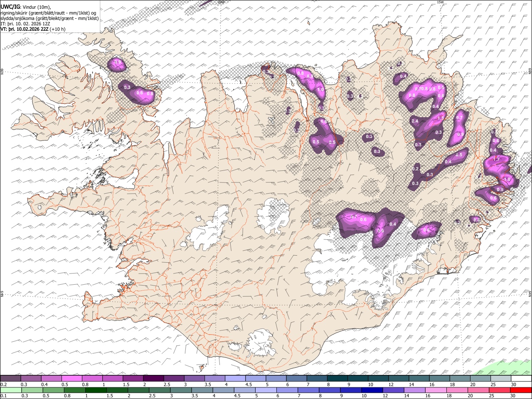Screen dimensions: 532x399
Task: Pick the medium green 0.8 swatch in rain legend
Action: tap(74, 390)
